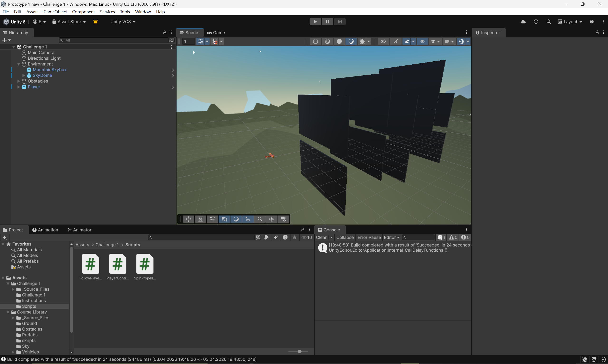Toggle scene gizmos visibility globe icon

click(461, 41)
